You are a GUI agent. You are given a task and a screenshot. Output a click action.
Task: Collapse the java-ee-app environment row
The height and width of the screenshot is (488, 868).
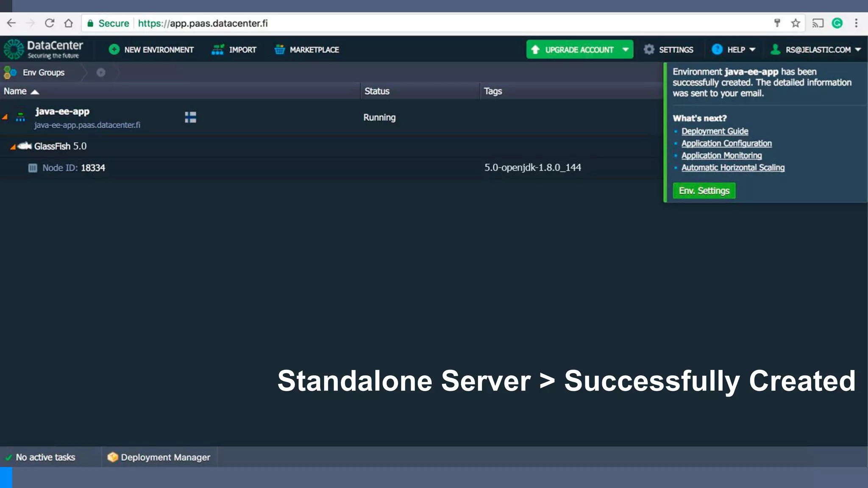pyautogui.click(x=5, y=117)
